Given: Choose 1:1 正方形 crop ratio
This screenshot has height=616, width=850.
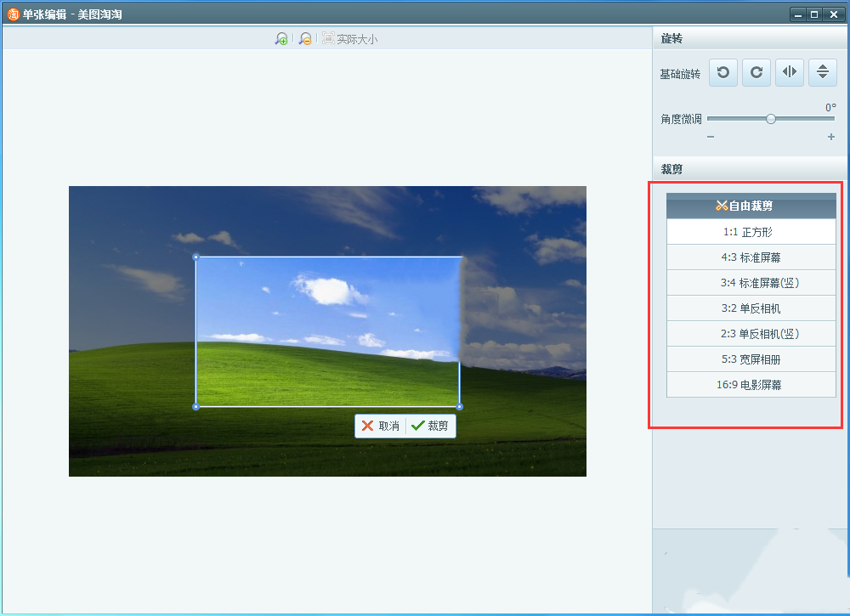Looking at the screenshot, I should [751, 232].
